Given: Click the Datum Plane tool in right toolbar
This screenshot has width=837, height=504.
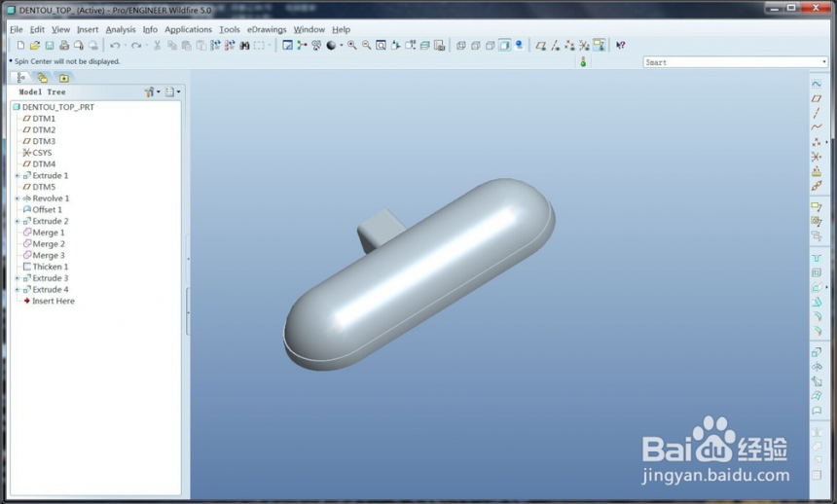Looking at the screenshot, I should 817,99.
